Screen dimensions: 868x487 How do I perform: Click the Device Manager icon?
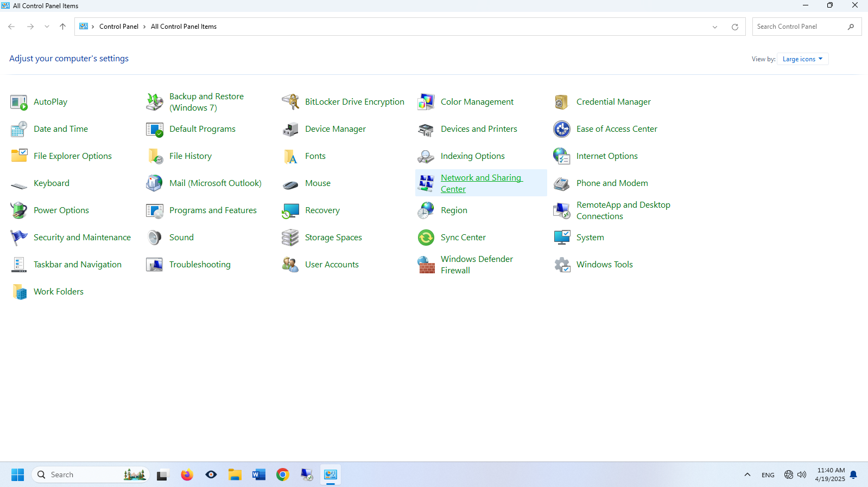(290, 129)
